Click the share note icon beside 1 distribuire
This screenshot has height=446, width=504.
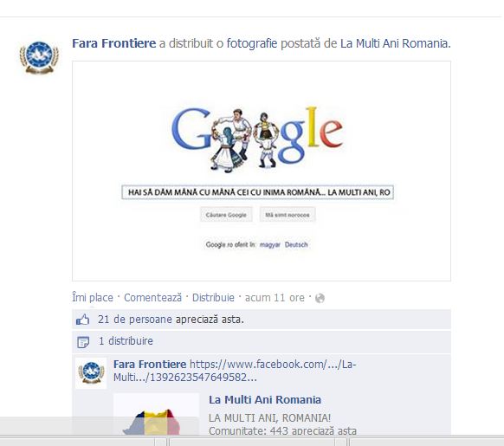click(83, 342)
